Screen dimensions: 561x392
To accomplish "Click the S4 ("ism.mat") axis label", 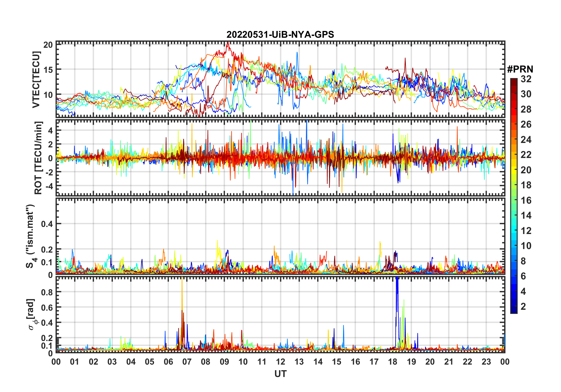I will coord(31,236).
